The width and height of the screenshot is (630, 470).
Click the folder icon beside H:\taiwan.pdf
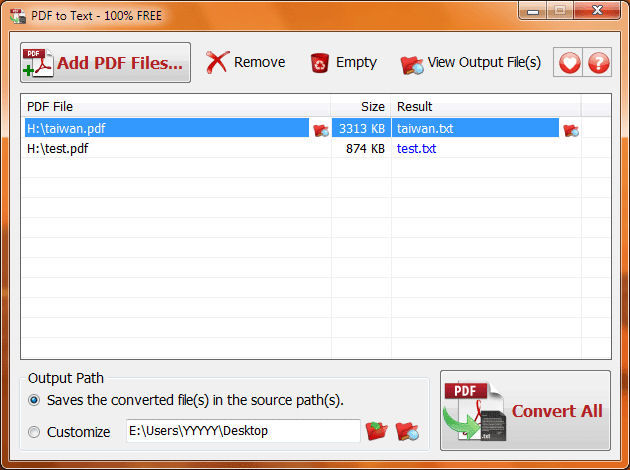[x=321, y=130]
